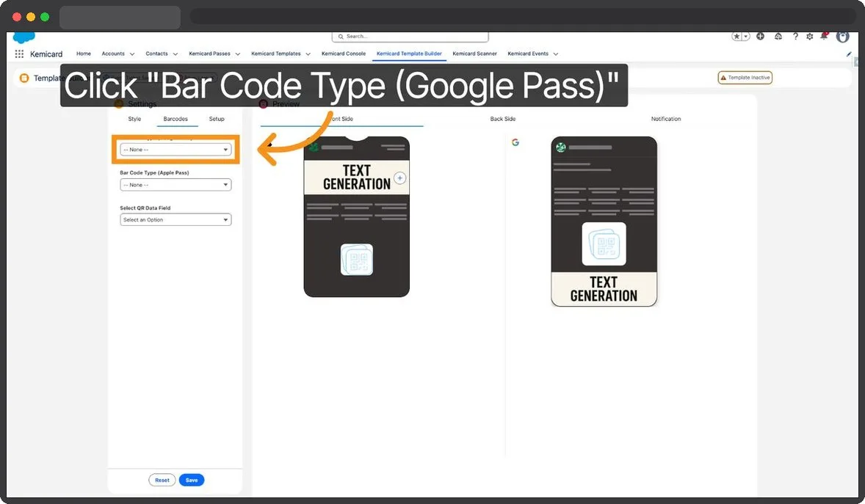Click the Google logo icon in preview
The width and height of the screenshot is (865, 504).
[x=515, y=142]
